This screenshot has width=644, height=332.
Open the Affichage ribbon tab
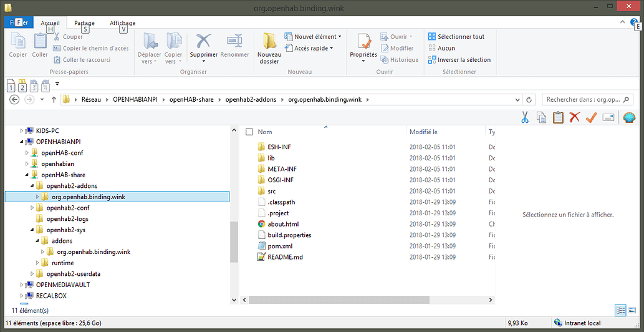[x=122, y=23]
